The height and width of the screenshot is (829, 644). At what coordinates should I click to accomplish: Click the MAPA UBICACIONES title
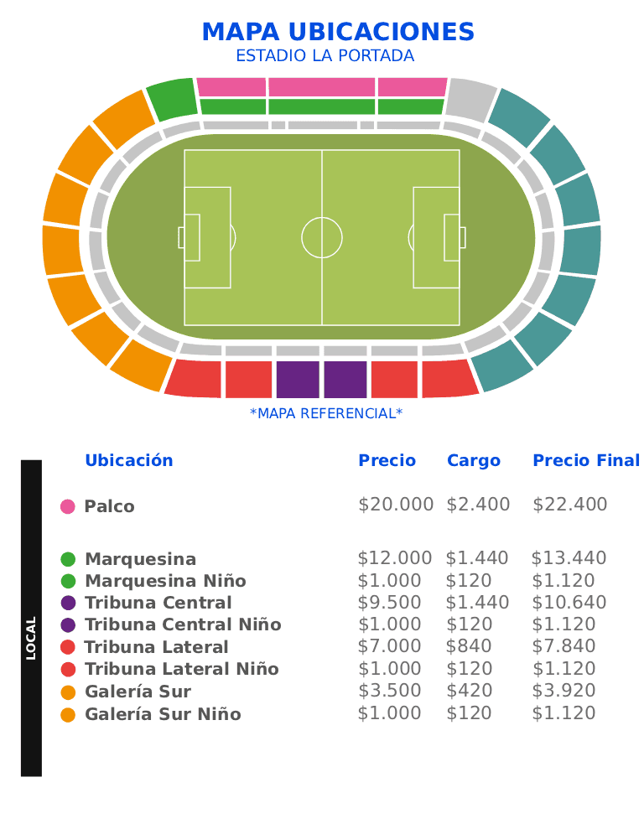coord(338,32)
